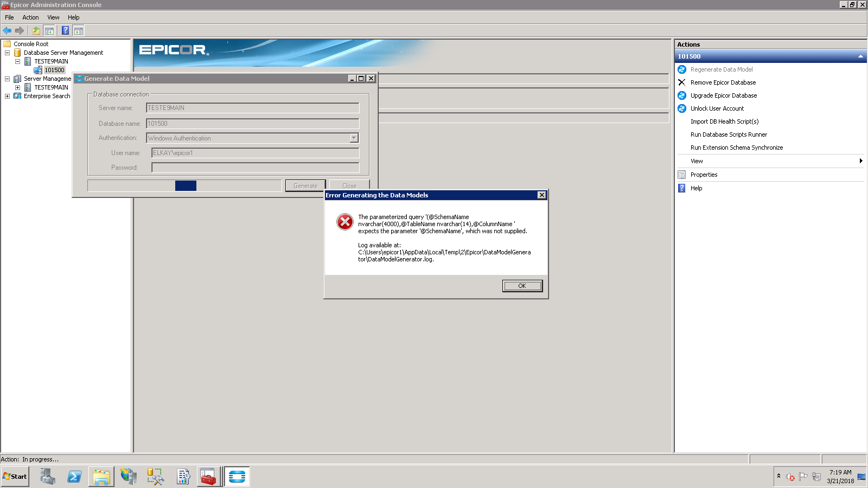
Task: Click the Database name field
Action: point(252,124)
